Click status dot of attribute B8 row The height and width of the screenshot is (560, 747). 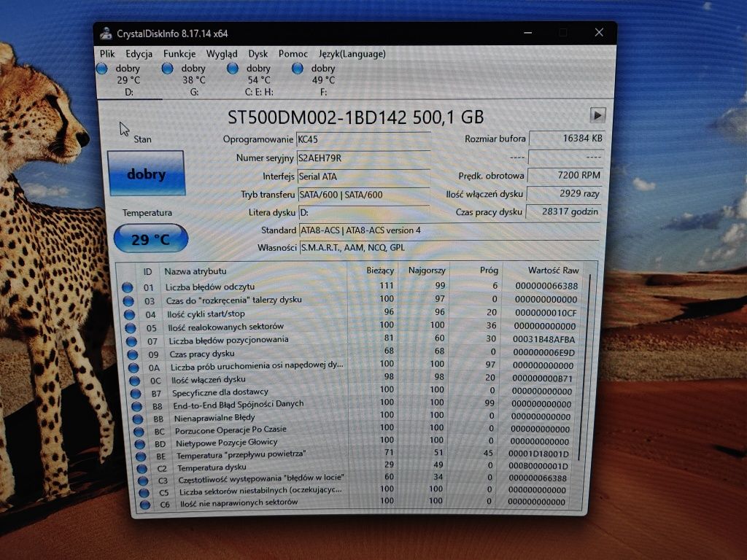point(136,407)
